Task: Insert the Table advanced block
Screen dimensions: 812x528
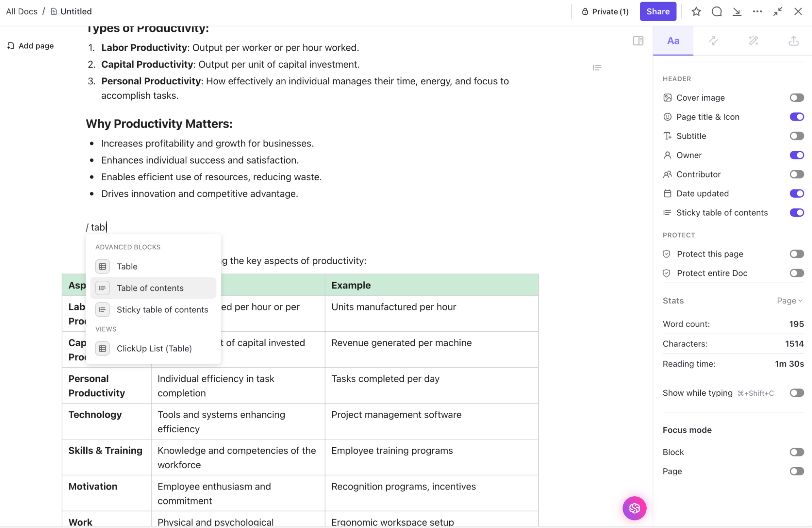Action: coord(127,267)
